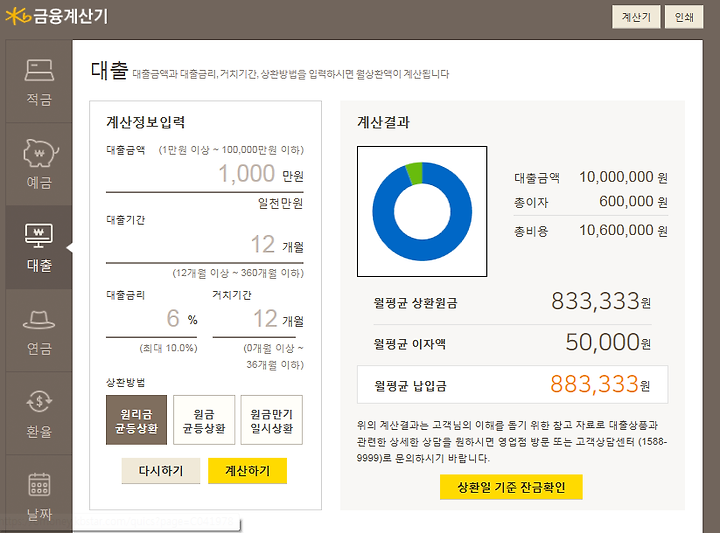The height and width of the screenshot is (533, 720).
Task: Open the 예금 piggy bank icon
Action: click(x=40, y=153)
